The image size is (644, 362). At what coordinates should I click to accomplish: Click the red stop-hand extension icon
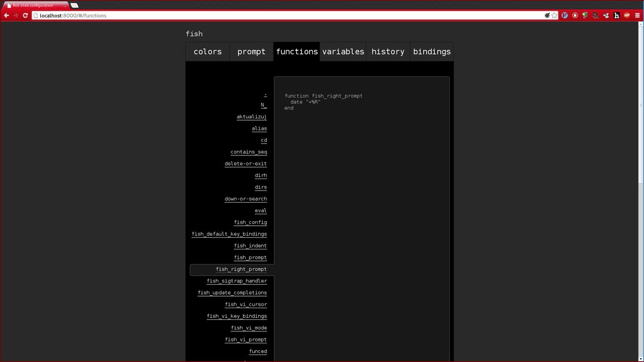point(575,16)
